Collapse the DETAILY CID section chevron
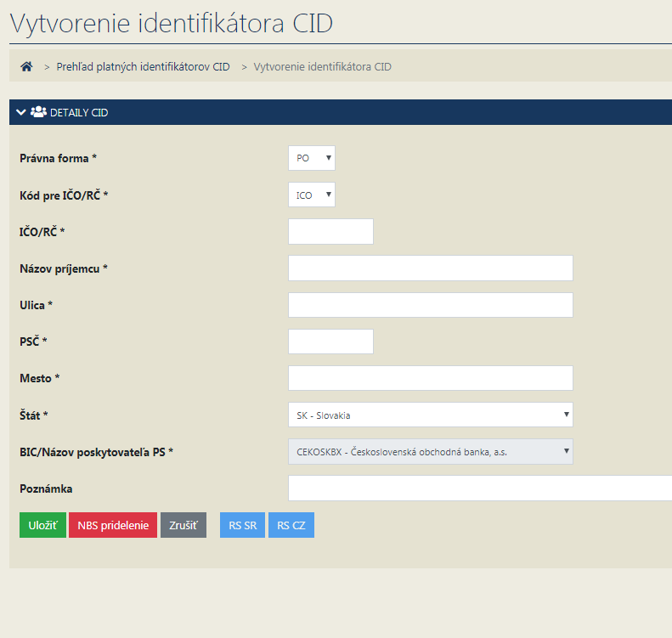672x638 pixels. pyautogui.click(x=20, y=112)
